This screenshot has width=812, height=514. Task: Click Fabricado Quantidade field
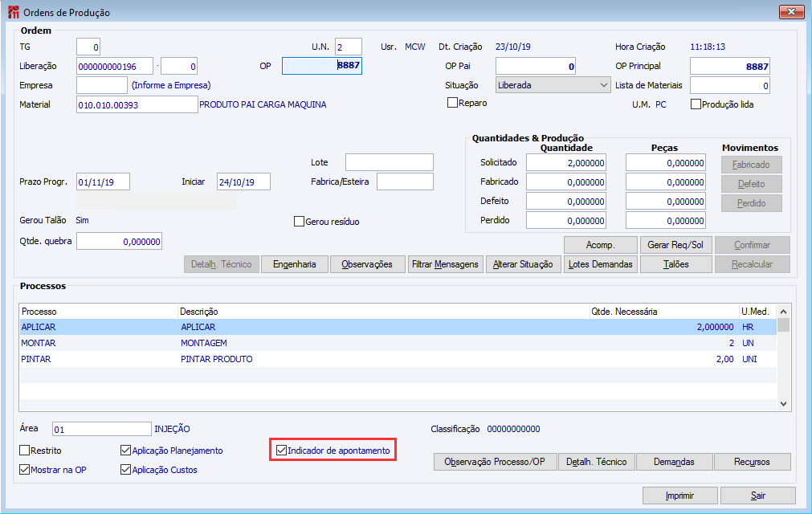coord(566,182)
